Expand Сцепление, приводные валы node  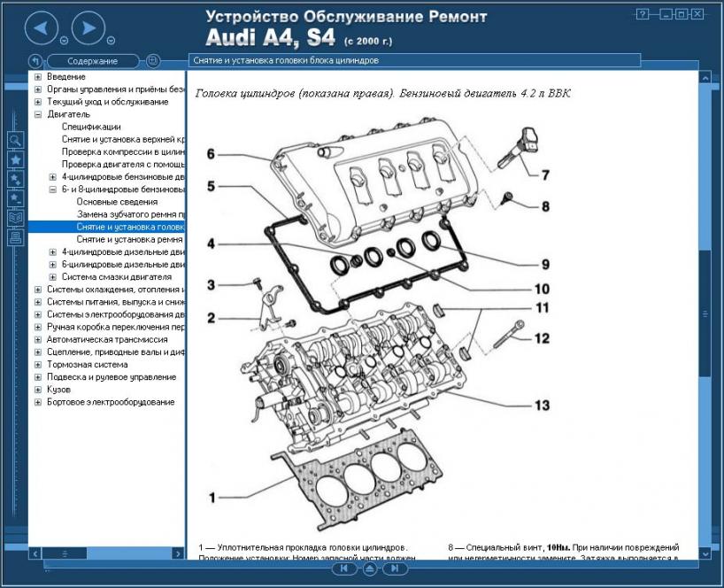click(x=38, y=352)
